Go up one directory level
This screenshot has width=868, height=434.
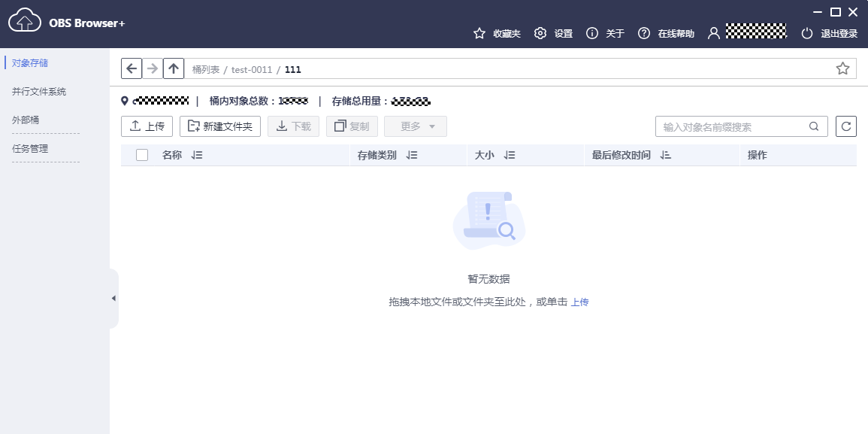(x=174, y=68)
